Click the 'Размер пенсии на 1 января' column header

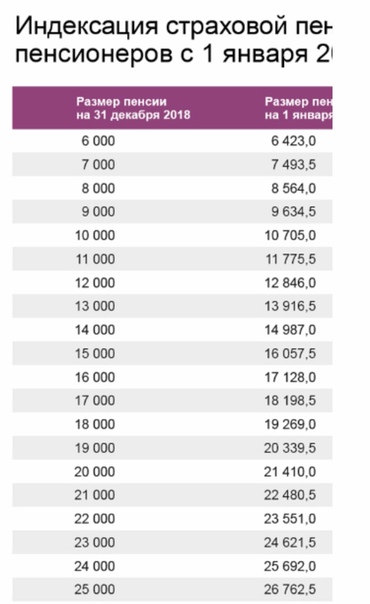(x=298, y=108)
